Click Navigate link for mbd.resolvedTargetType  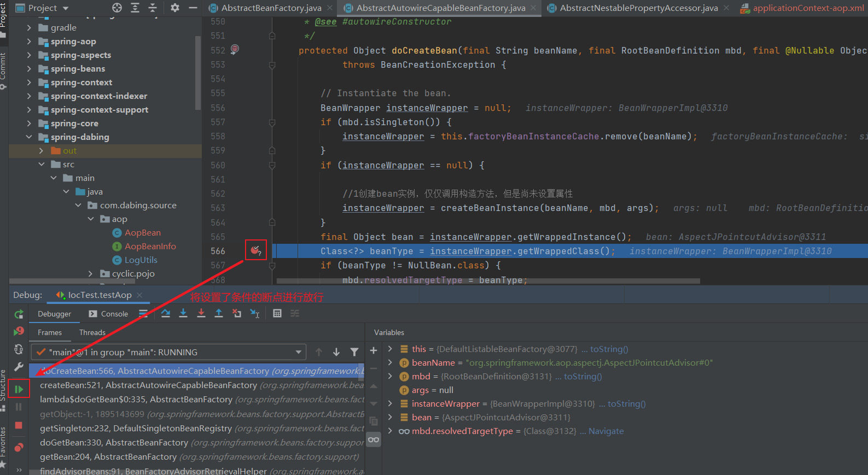point(606,431)
